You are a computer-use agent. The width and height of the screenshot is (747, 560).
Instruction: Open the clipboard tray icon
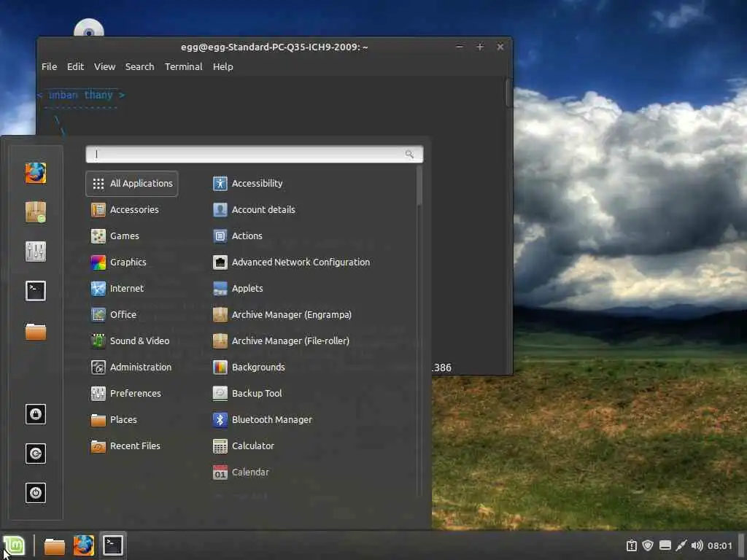pos(632,545)
